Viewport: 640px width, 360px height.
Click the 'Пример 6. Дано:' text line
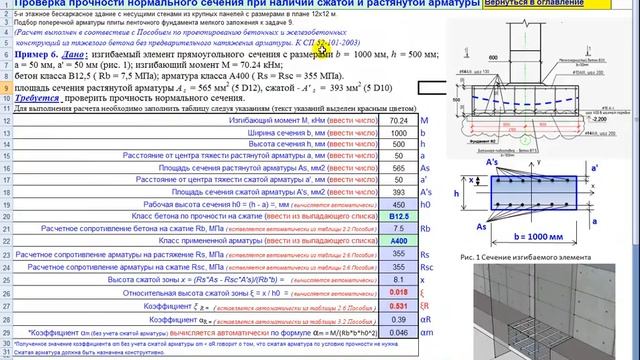[x=227, y=54]
